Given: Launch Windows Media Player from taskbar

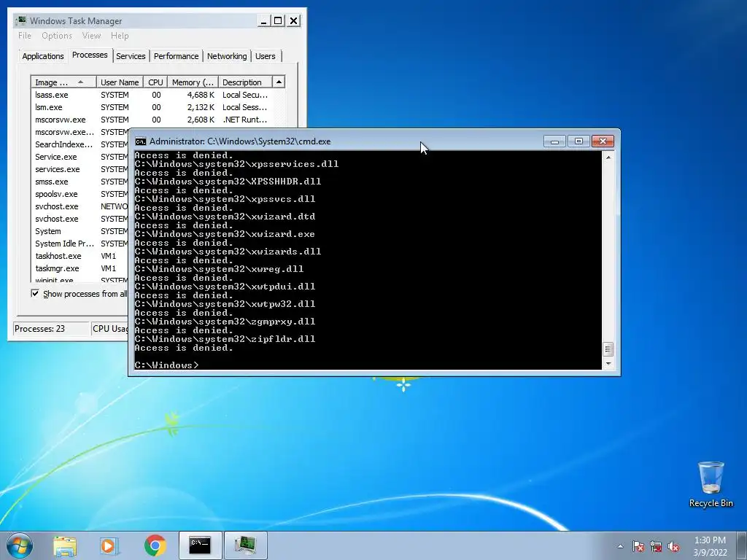Looking at the screenshot, I should 109,545.
